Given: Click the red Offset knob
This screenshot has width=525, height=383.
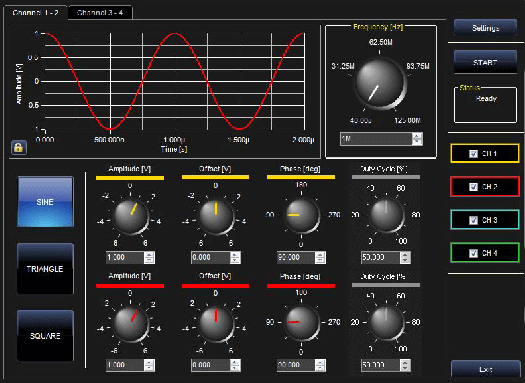Looking at the screenshot, I should pyautogui.click(x=216, y=323).
